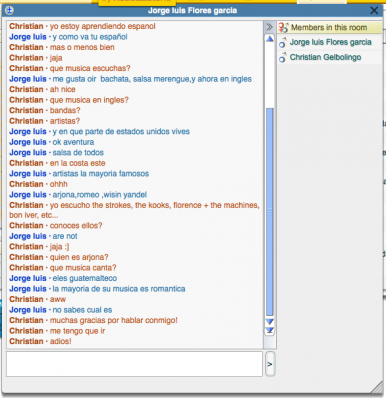Click message 'en la costa este'
This screenshot has height=400, width=386.
point(77,163)
